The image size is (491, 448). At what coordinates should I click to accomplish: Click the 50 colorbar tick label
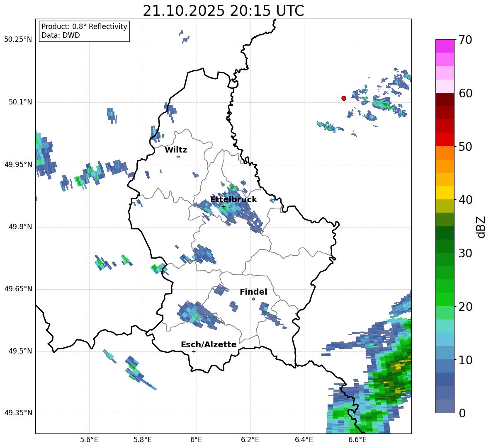coord(465,146)
